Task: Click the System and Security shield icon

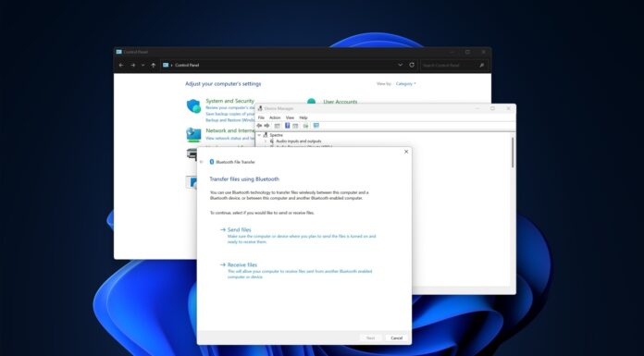Action: coord(193,106)
